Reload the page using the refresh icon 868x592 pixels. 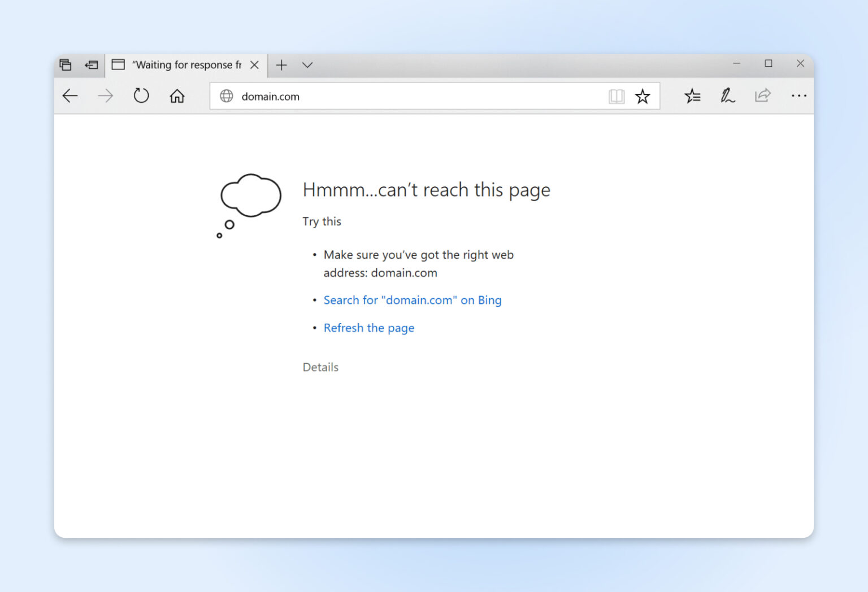[141, 95]
